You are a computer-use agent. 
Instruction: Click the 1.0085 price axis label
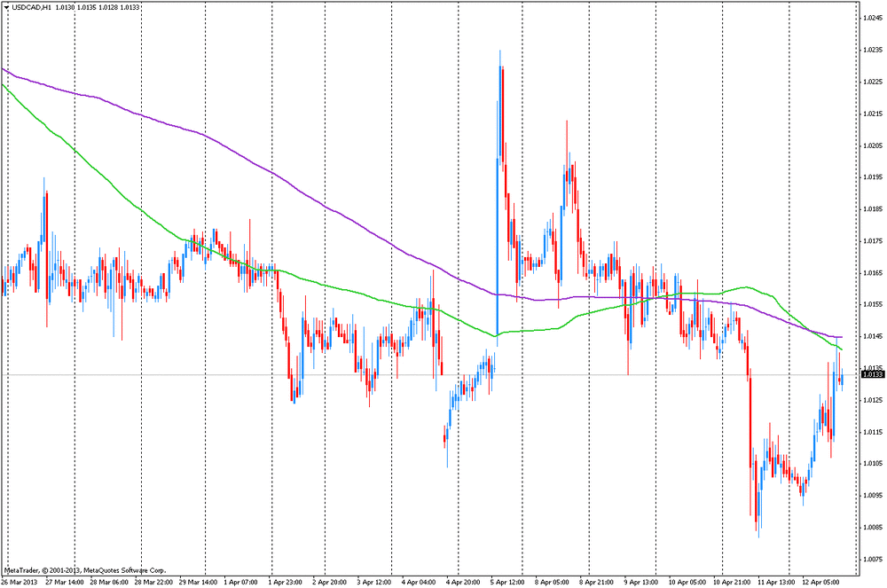click(x=873, y=527)
